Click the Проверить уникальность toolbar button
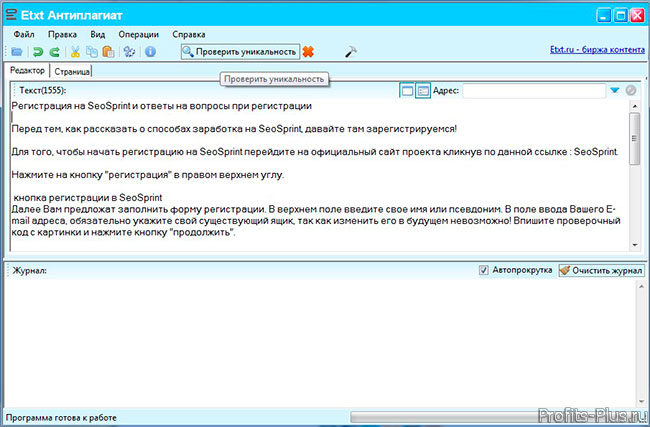 coord(240,52)
